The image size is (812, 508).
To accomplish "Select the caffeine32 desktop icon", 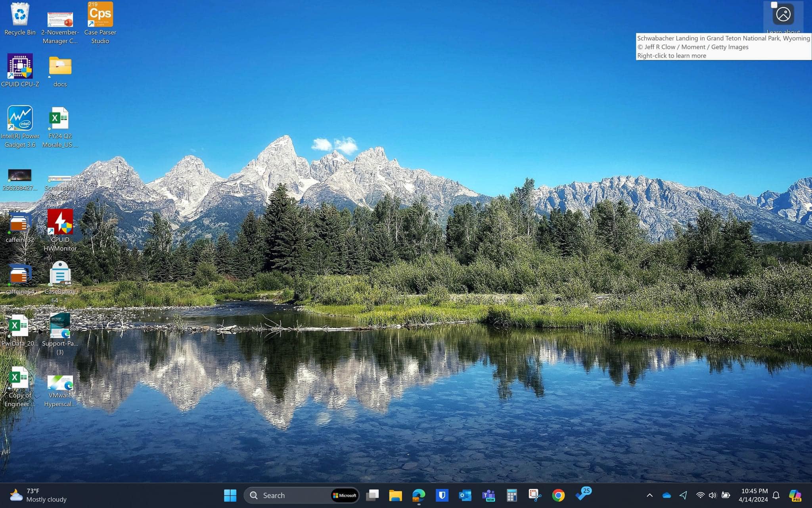I will click(20, 227).
